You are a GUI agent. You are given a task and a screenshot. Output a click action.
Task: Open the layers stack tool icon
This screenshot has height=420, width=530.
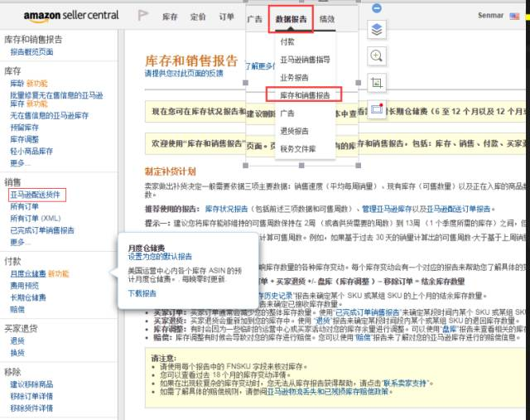377,30
